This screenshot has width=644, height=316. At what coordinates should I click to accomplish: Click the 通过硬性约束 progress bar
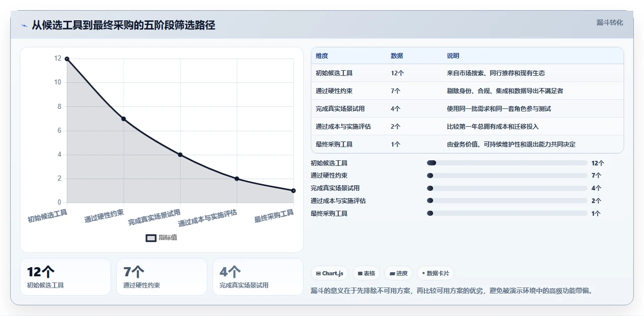click(507, 176)
